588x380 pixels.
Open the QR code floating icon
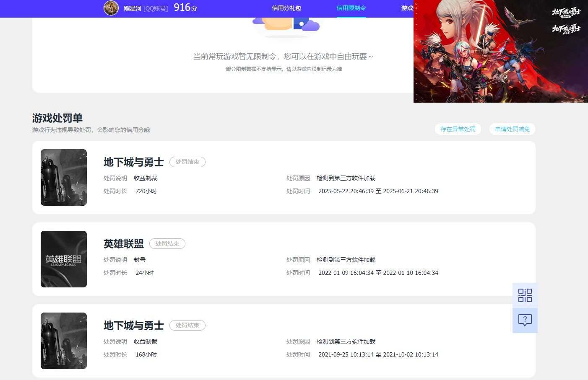(x=525, y=295)
